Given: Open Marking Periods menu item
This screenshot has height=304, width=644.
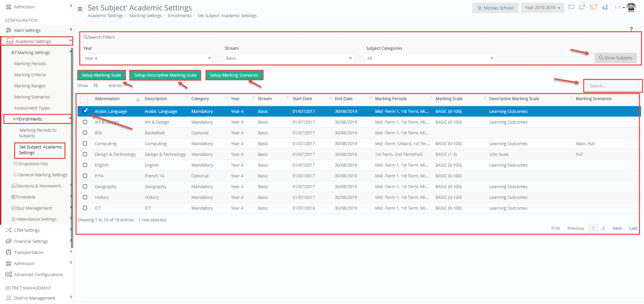Looking at the screenshot, I should click(x=30, y=63).
